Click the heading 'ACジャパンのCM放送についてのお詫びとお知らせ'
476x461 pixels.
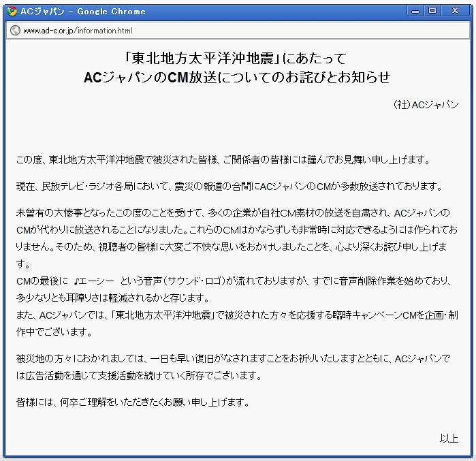point(237,77)
